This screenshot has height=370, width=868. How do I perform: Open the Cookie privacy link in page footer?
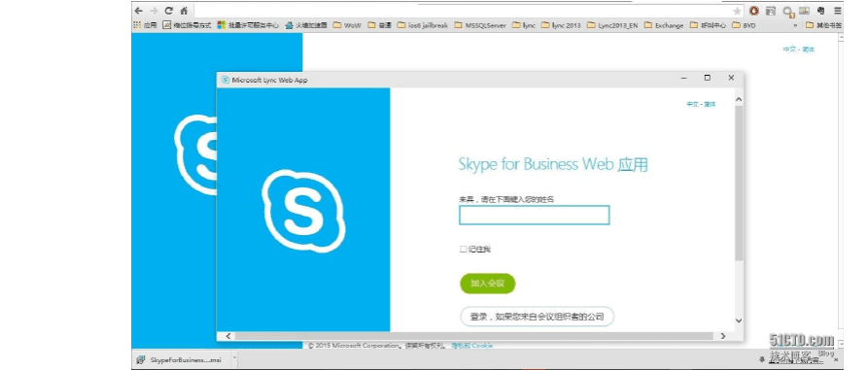point(471,346)
